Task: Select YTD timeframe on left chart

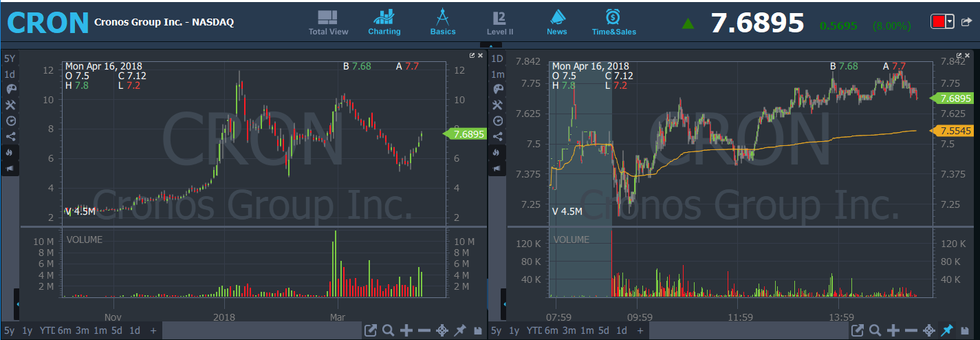Action: 47,330
